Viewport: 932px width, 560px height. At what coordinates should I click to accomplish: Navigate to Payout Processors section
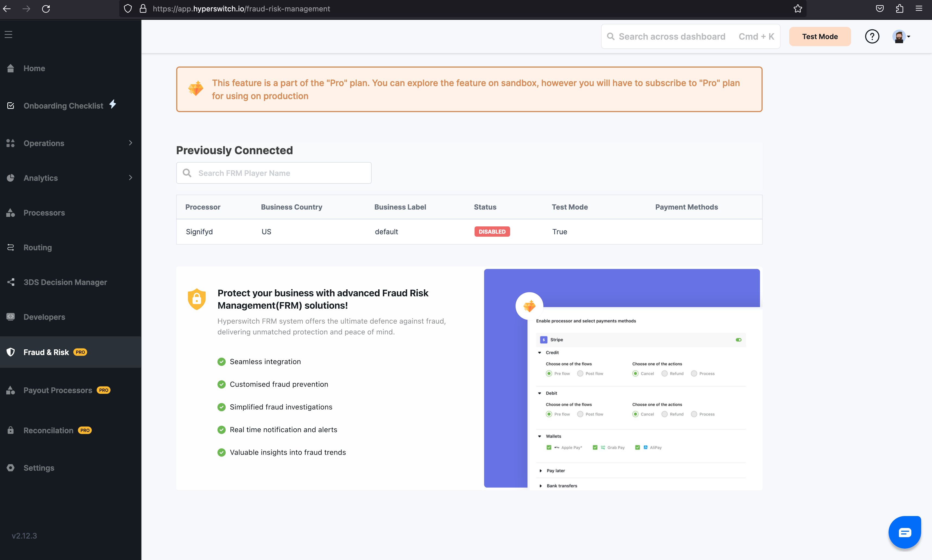(x=58, y=390)
